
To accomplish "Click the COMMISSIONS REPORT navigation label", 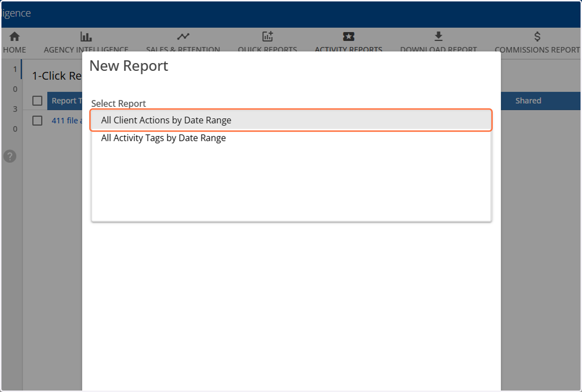I will 537,49.
